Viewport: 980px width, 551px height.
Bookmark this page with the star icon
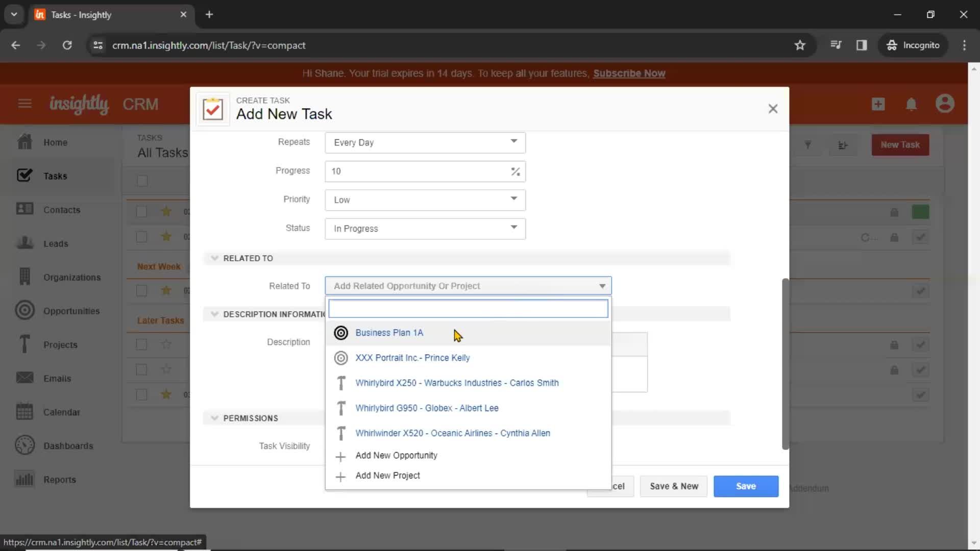point(800,45)
